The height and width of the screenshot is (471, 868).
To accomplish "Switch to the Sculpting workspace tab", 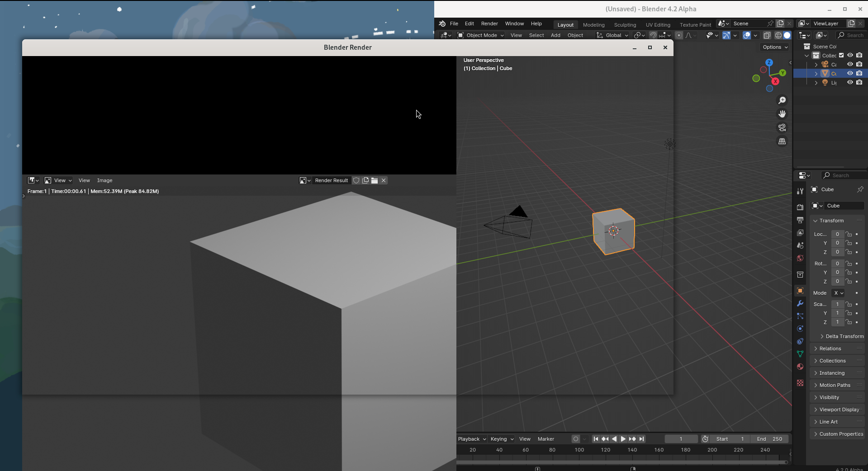I will coord(625,25).
